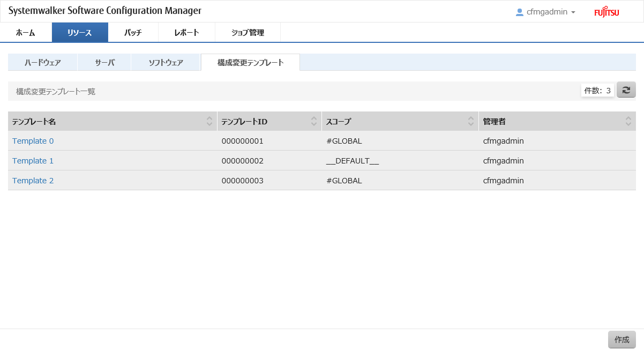
Task: Sort by 管理者 column arrows
Action: tap(628, 122)
